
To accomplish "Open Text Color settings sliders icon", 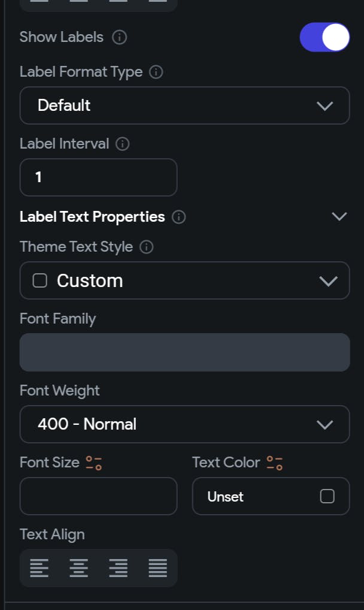I will 275,463.
